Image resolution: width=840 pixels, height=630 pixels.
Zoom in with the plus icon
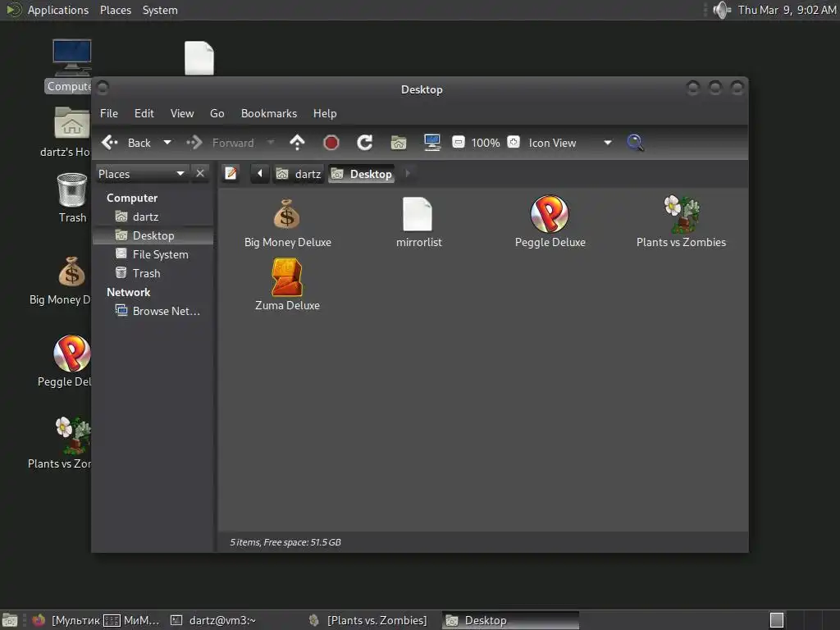pos(514,143)
